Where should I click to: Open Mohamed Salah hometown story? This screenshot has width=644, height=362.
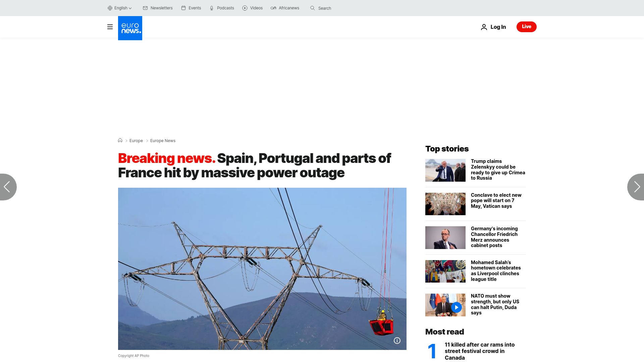pyautogui.click(x=496, y=271)
